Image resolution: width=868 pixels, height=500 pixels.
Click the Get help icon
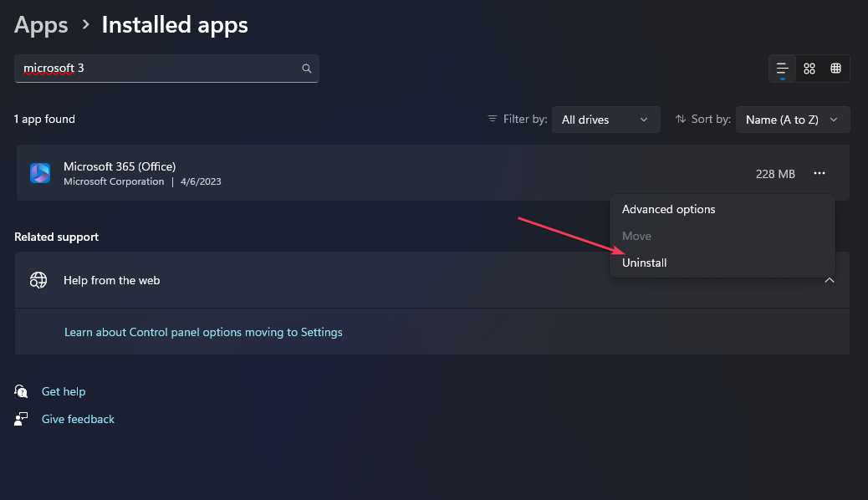coord(22,391)
